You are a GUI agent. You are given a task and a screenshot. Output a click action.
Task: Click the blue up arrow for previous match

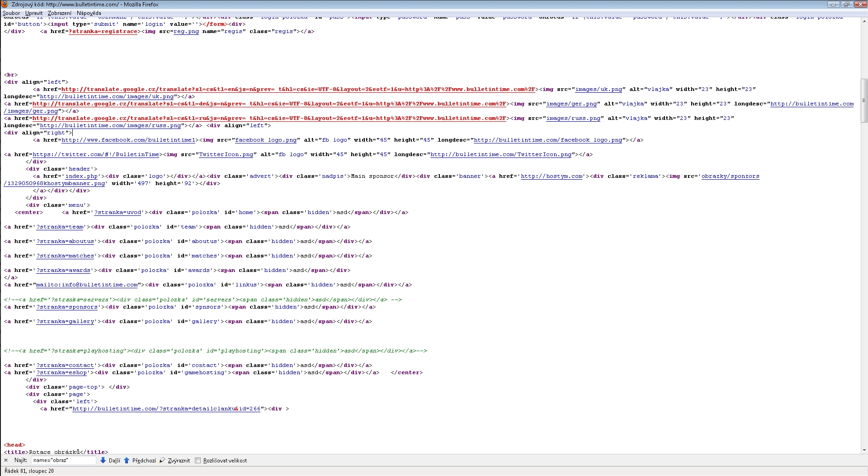pos(127,460)
